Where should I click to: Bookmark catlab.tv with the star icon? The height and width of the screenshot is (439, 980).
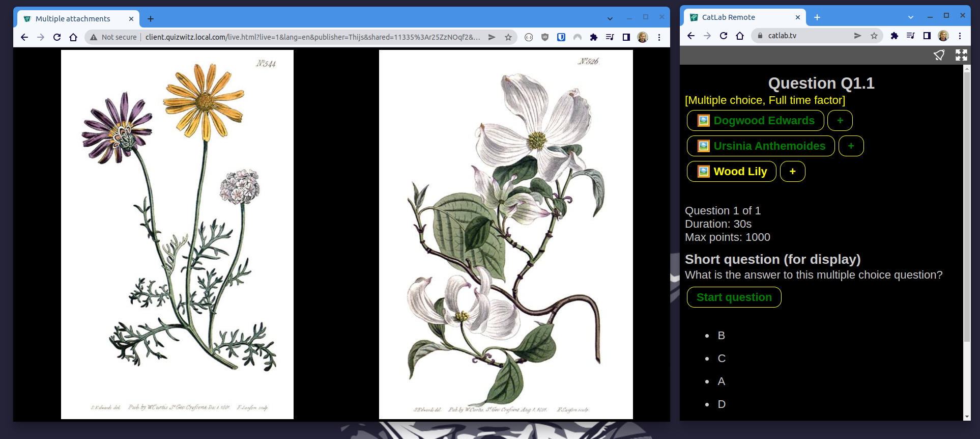[874, 36]
